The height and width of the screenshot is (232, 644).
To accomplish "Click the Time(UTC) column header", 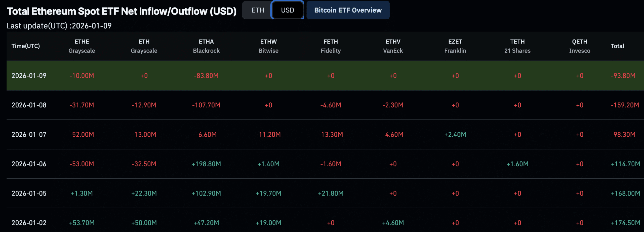I will pyautogui.click(x=26, y=46).
